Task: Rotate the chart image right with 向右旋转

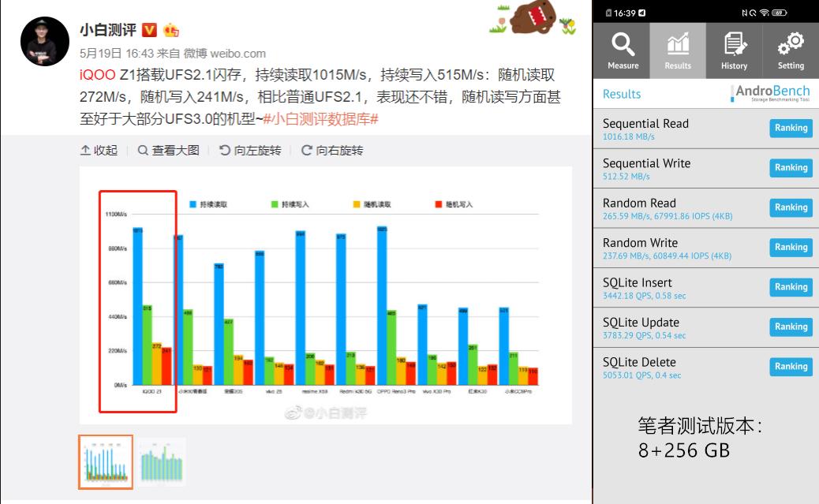Action: [335, 150]
